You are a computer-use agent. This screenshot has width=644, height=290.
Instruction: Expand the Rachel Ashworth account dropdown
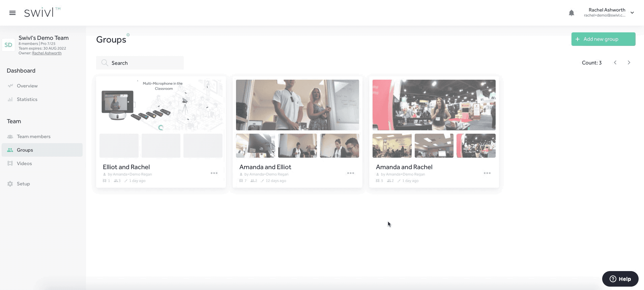[632, 13]
